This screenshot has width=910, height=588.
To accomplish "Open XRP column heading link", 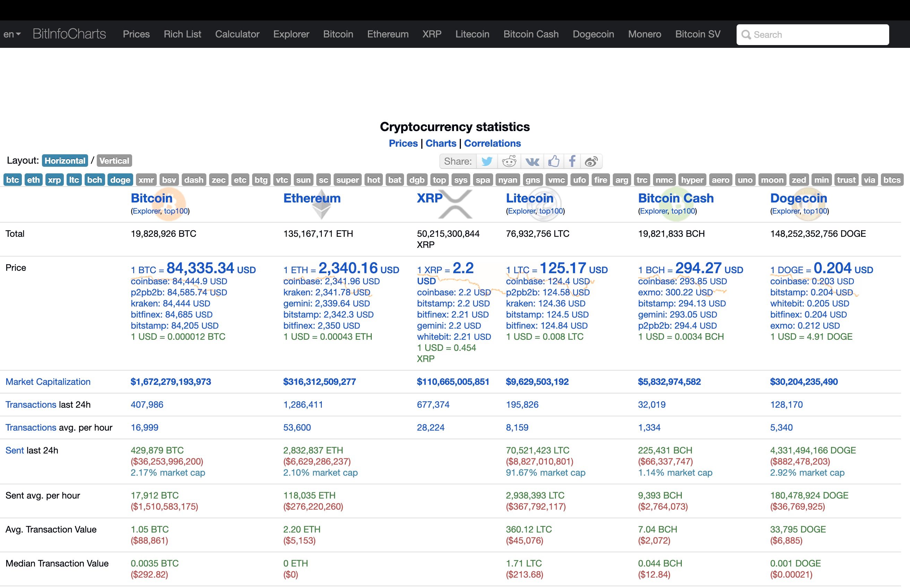I will pos(430,198).
